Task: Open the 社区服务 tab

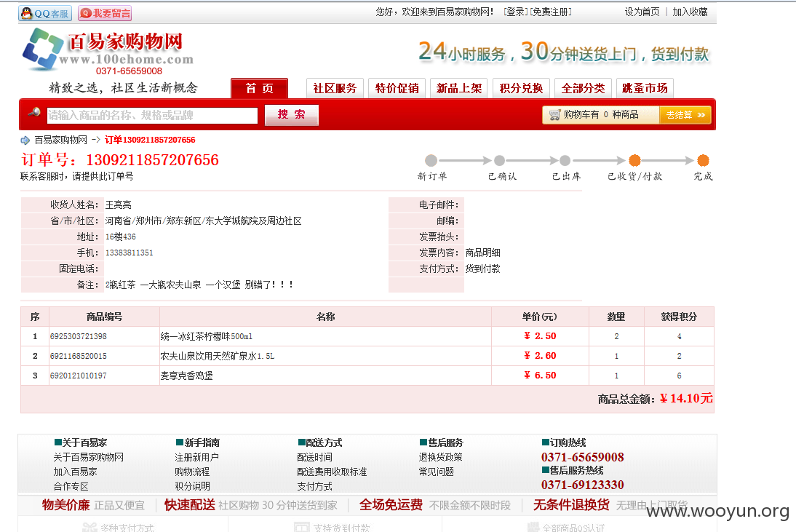Action: pos(335,88)
